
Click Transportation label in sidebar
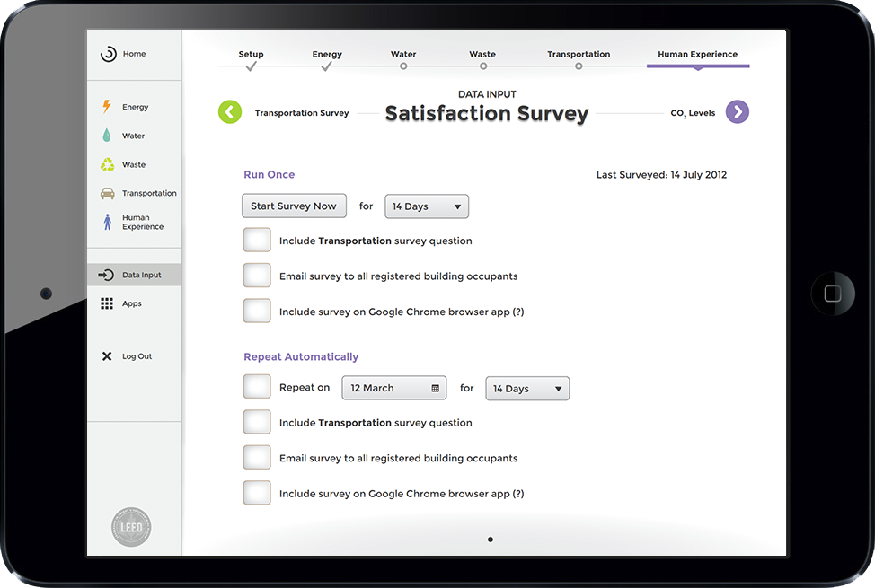pyautogui.click(x=149, y=193)
